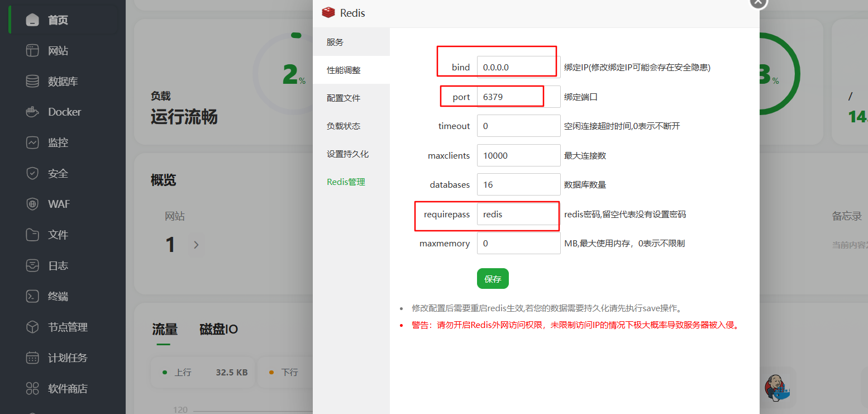Image resolution: width=868 pixels, height=414 pixels.
Task: Click the 下行 download stat label
Action: pyautogui.click(x=289, y=372)
